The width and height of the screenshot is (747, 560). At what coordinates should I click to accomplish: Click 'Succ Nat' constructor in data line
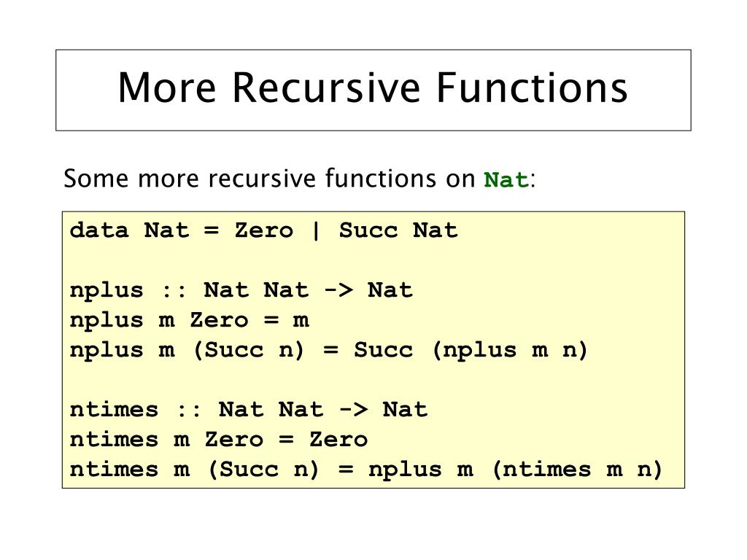tap(398, 231)
